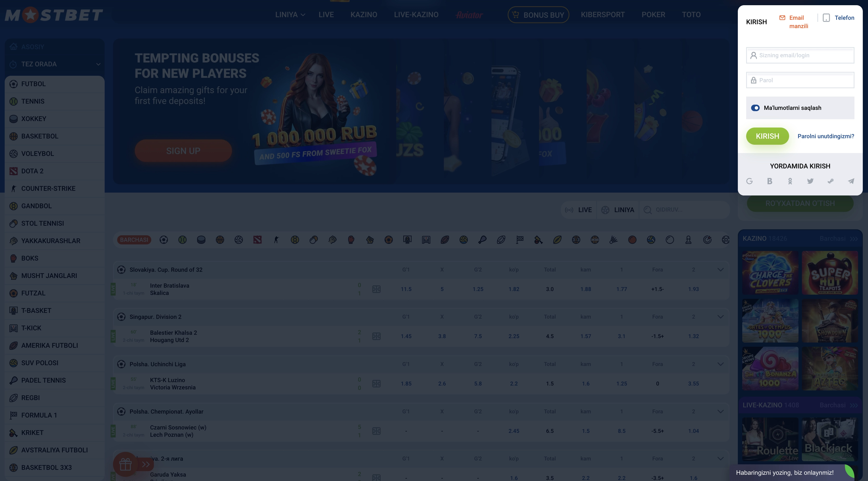Click the Telegram paper-plane login icon

(851, 181)
